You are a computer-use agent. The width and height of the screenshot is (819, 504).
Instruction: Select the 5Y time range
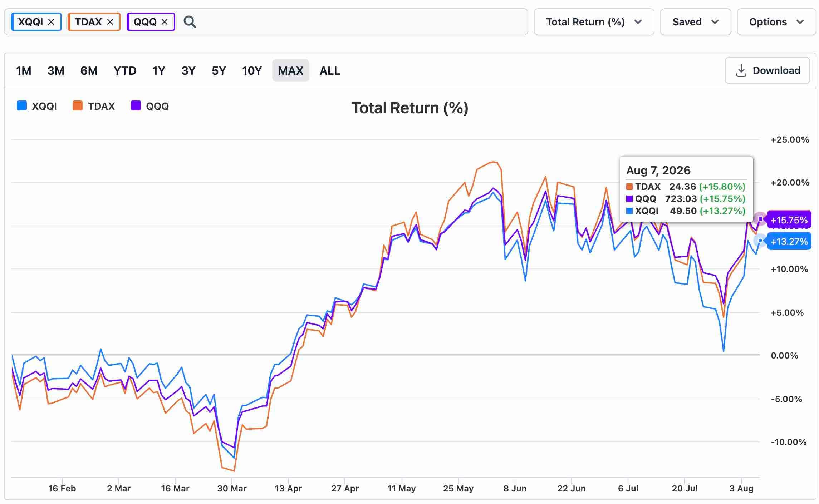click(x=219, y=70)
